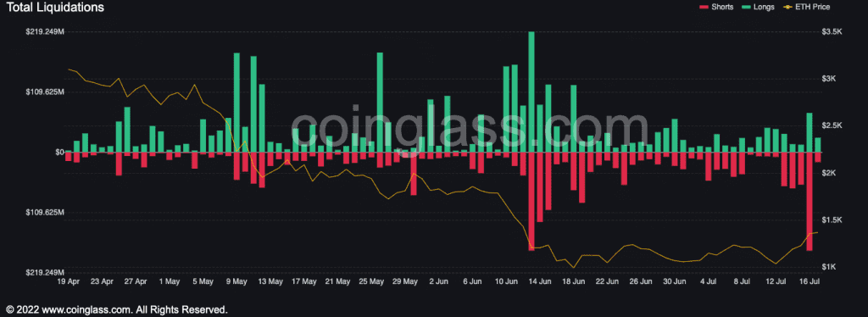Select the $3.5K right axis label
Screen dimensions: 868x317
coord(832,31)
